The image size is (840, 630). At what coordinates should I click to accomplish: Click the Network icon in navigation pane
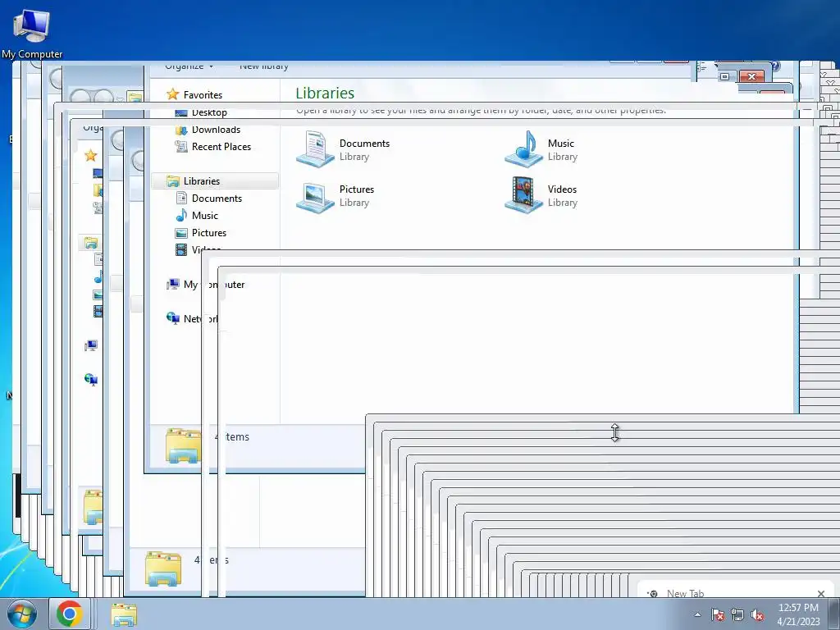[x=172, y=318]
